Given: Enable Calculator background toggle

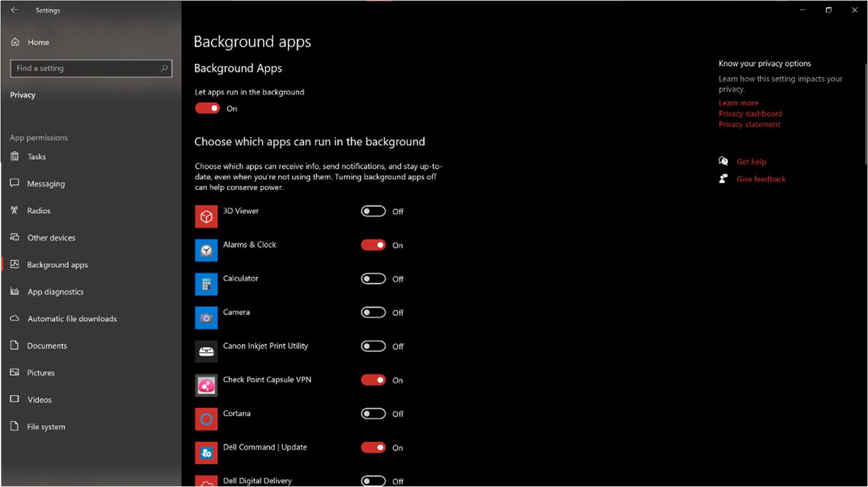Looking at the screenshot, I should tap(373, 278).
